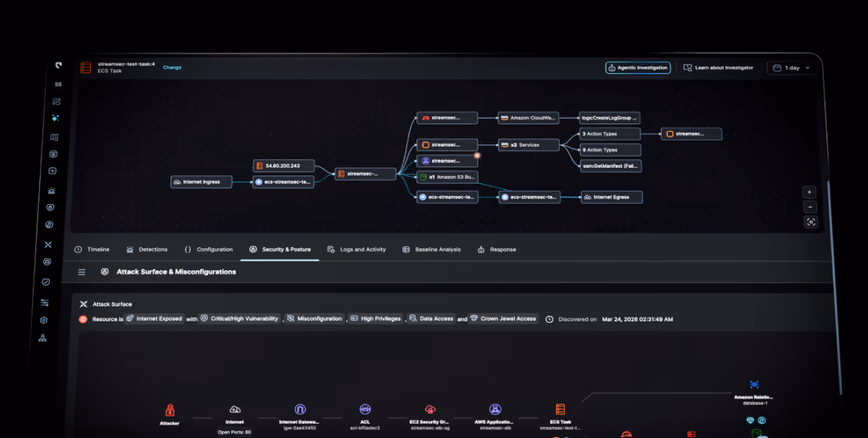Select the EC2 Security Group icon

tap(430, 409)
